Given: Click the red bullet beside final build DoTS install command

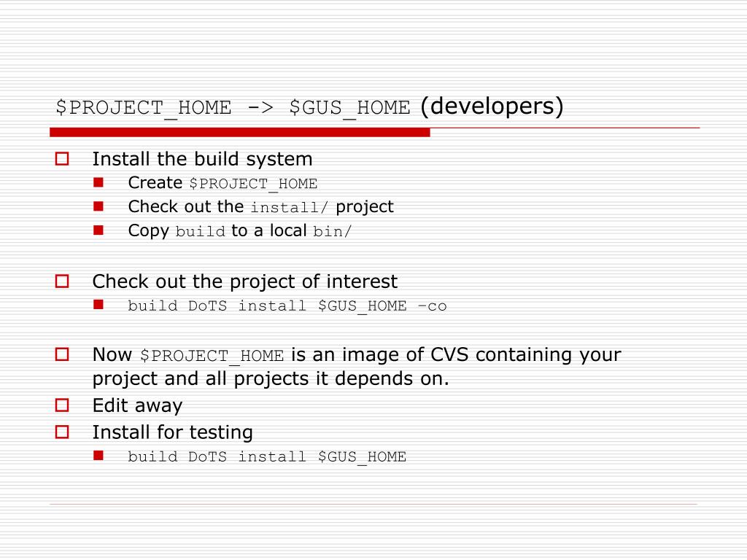Looking at the screenshot, I should coord(98,456).
